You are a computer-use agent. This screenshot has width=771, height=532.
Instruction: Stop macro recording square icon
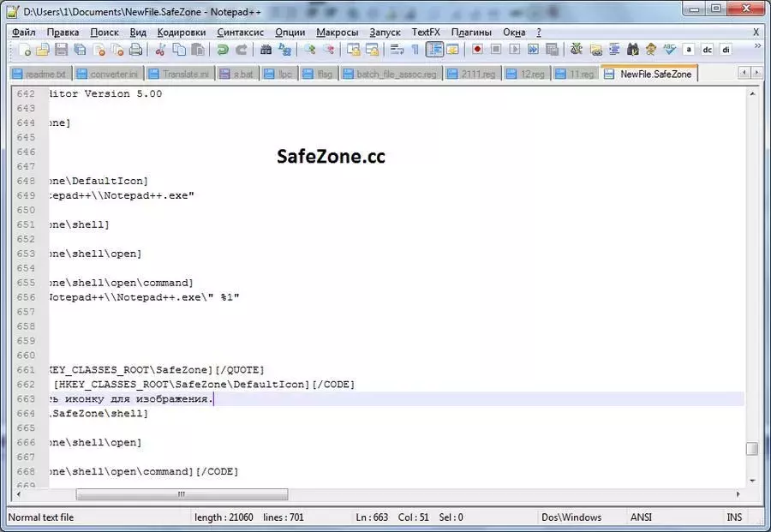pos(496,50)
